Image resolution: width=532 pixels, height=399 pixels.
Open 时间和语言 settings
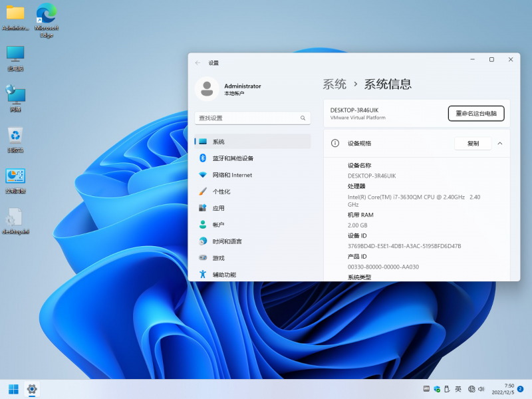253,241
